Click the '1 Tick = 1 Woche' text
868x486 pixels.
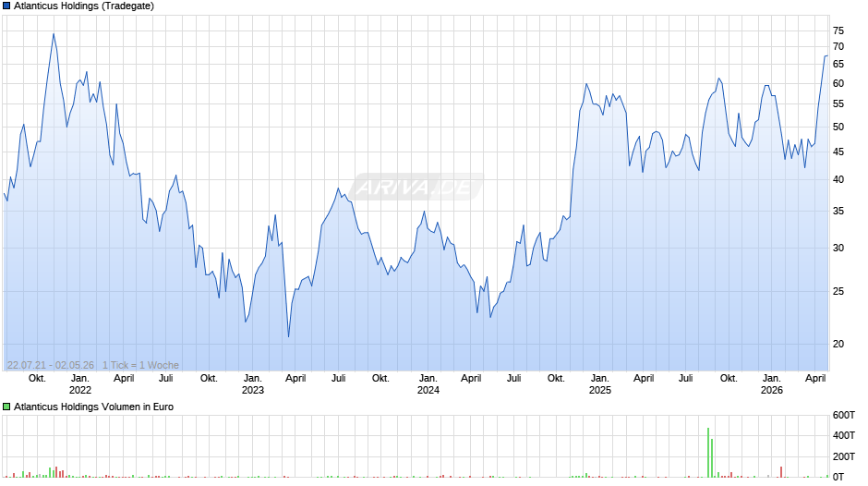click(x=140, y=365)
